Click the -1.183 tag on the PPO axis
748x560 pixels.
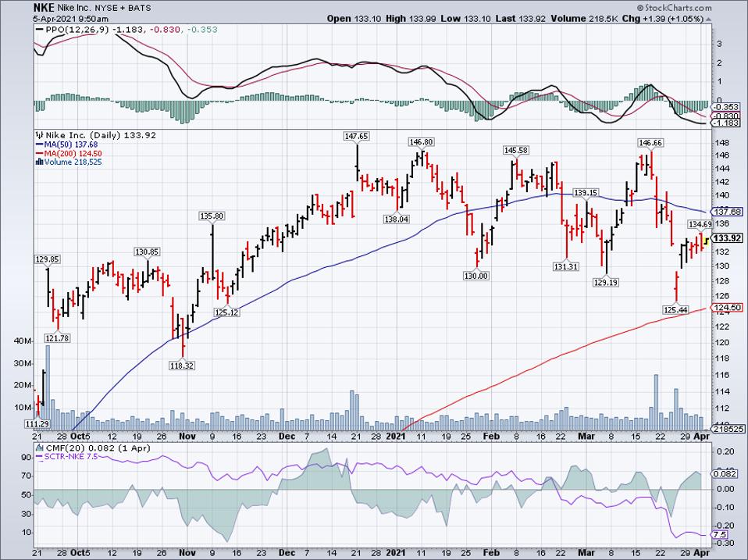tap(726, 123)
